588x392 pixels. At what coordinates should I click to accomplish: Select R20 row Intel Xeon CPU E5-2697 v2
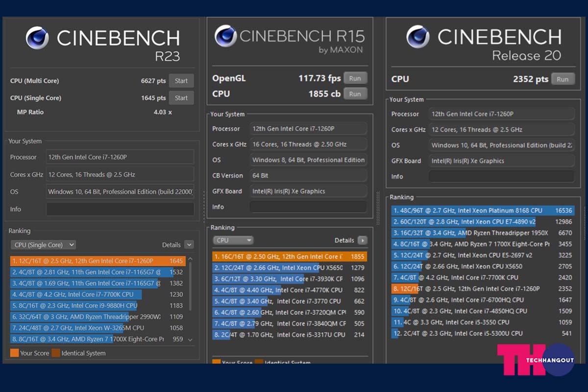(483, 255)
